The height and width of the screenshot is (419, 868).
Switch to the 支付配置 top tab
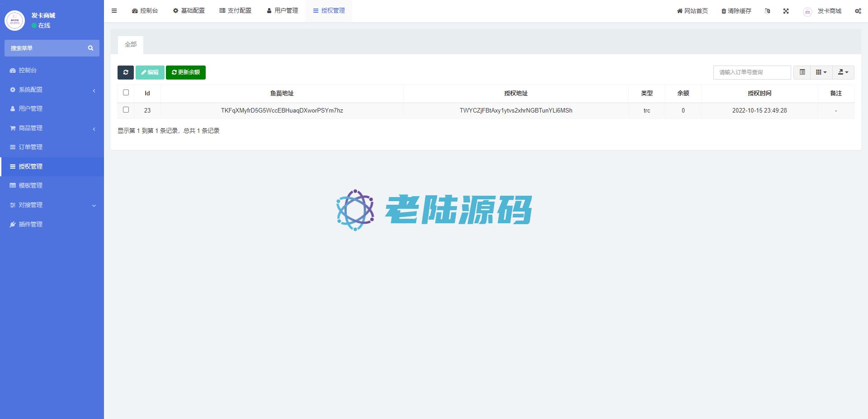pos(235,11)
